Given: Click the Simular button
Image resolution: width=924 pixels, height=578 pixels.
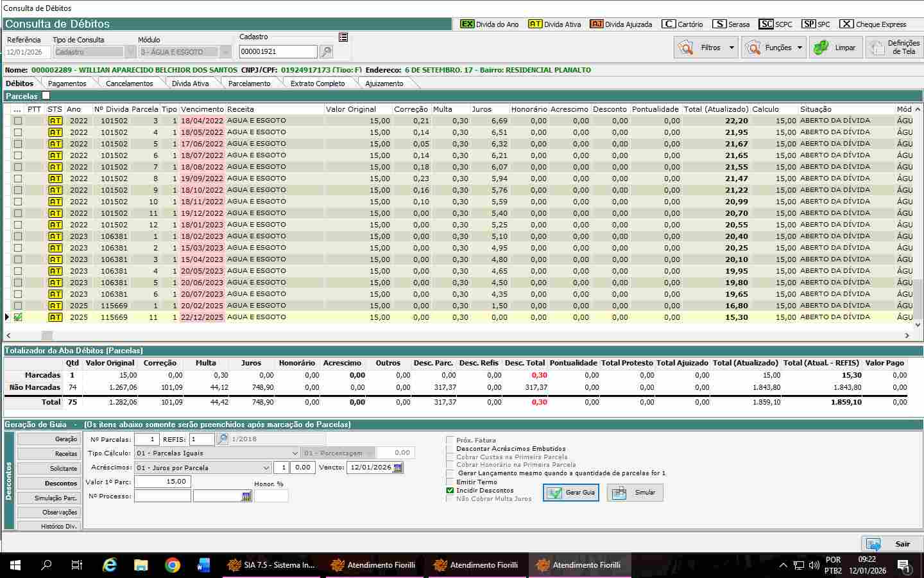Looking at the screenshot, I should (635, 493).
